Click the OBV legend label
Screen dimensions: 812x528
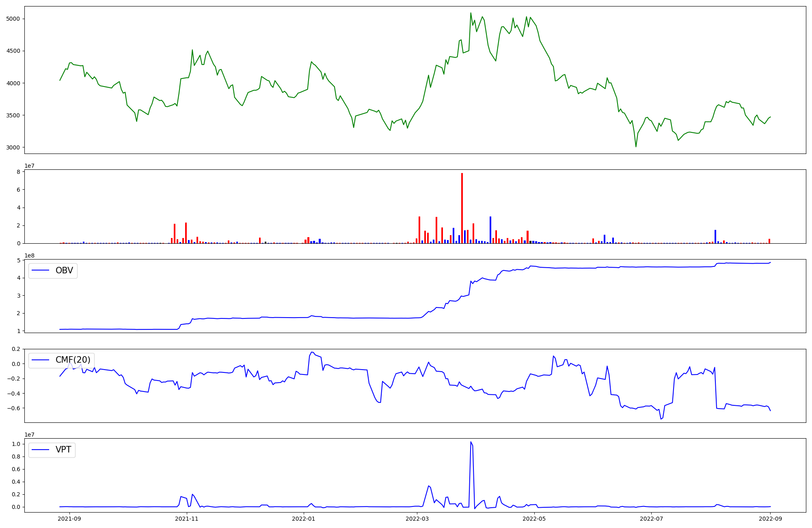64,270
